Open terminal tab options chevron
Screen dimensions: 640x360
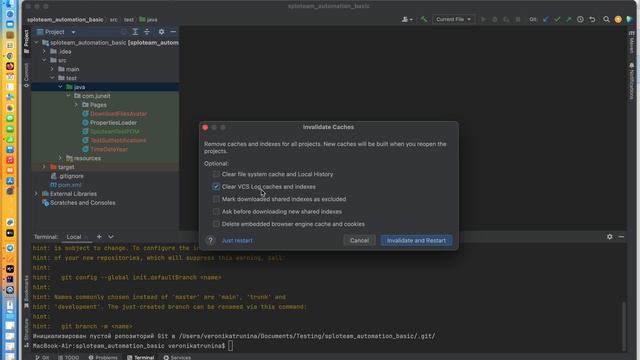click(111, 237)
